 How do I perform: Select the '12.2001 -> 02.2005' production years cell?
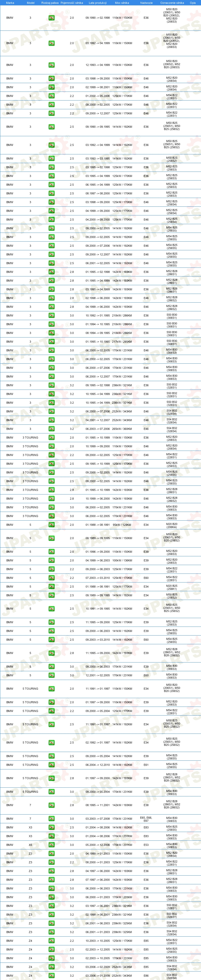point(98,675)
